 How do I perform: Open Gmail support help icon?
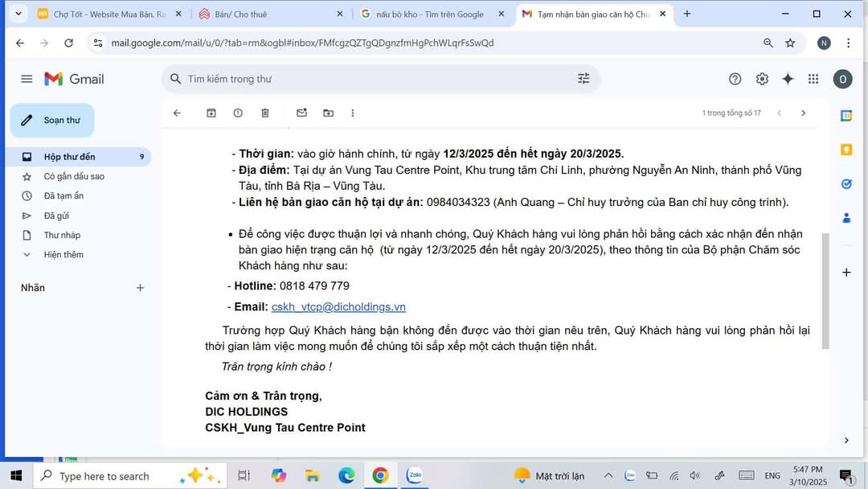735,79
